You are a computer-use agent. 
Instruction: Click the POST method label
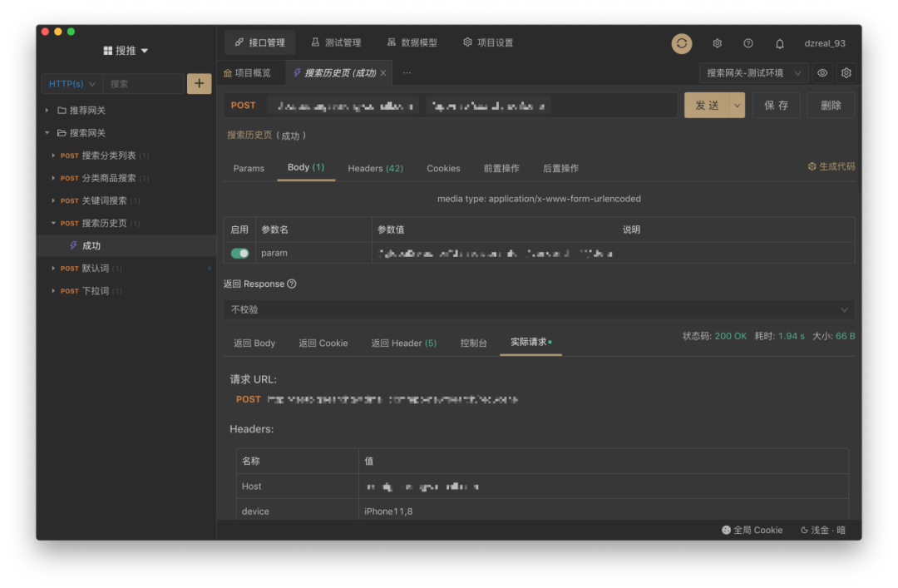pos(244,106)
